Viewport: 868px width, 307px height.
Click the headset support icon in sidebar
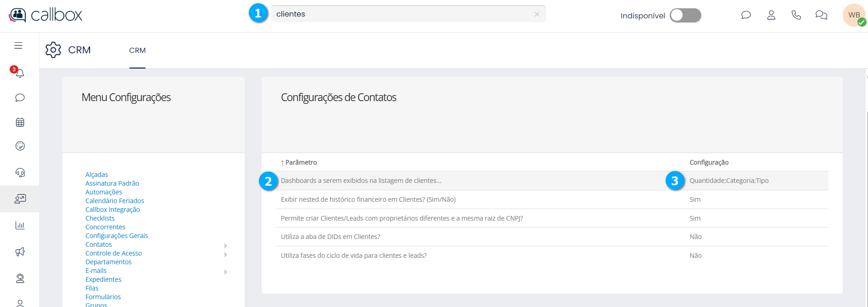click(x=20, y=173)
